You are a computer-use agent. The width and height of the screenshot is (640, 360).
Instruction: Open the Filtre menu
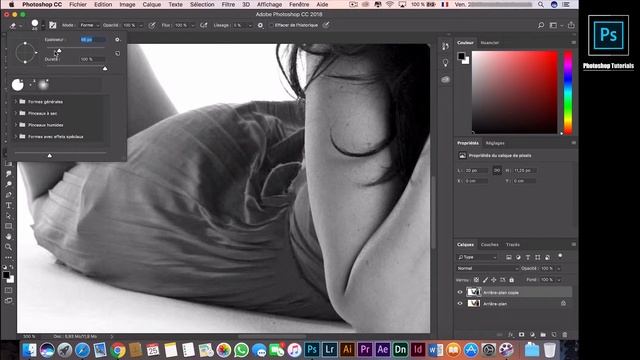(228, 4)
